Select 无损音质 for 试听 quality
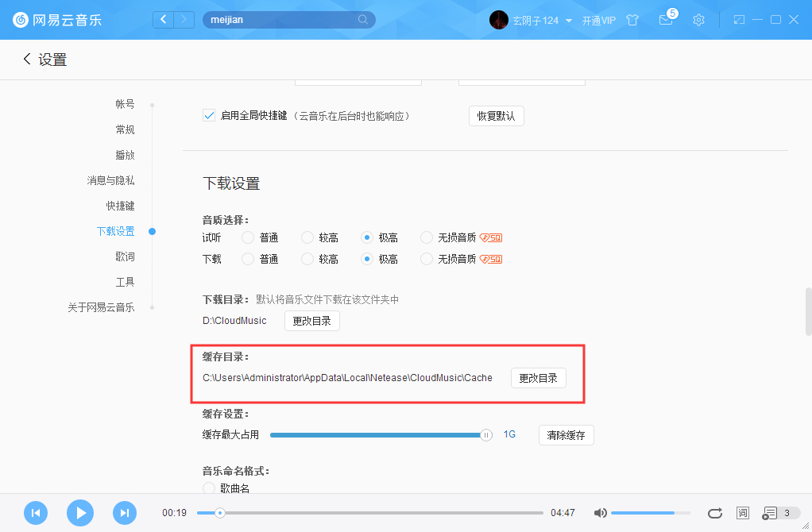Viewport: 812px width, 532px height. pyautogui.click(x=426, y=237)
